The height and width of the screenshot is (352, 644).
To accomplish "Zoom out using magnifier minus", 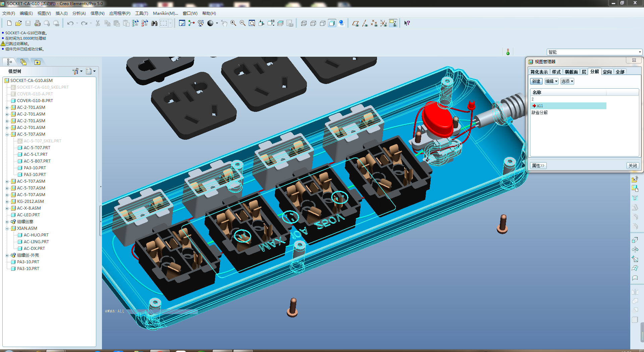I will [x=243, y=23].
